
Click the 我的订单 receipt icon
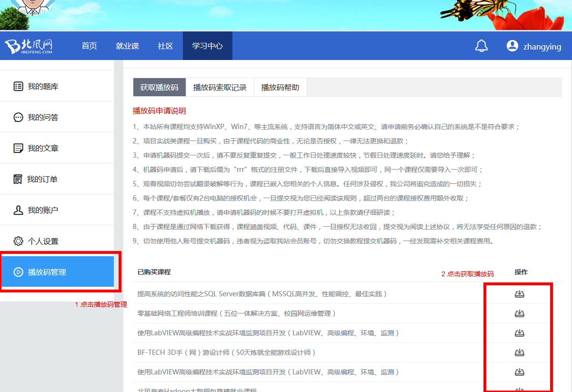[x=18, y=179]
